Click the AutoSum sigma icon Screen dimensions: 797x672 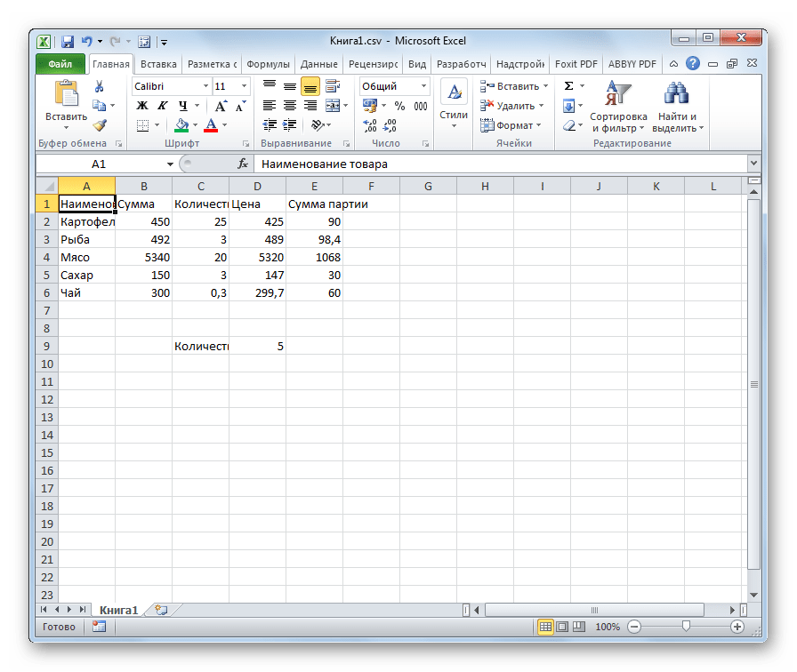[x=568, y=86]
